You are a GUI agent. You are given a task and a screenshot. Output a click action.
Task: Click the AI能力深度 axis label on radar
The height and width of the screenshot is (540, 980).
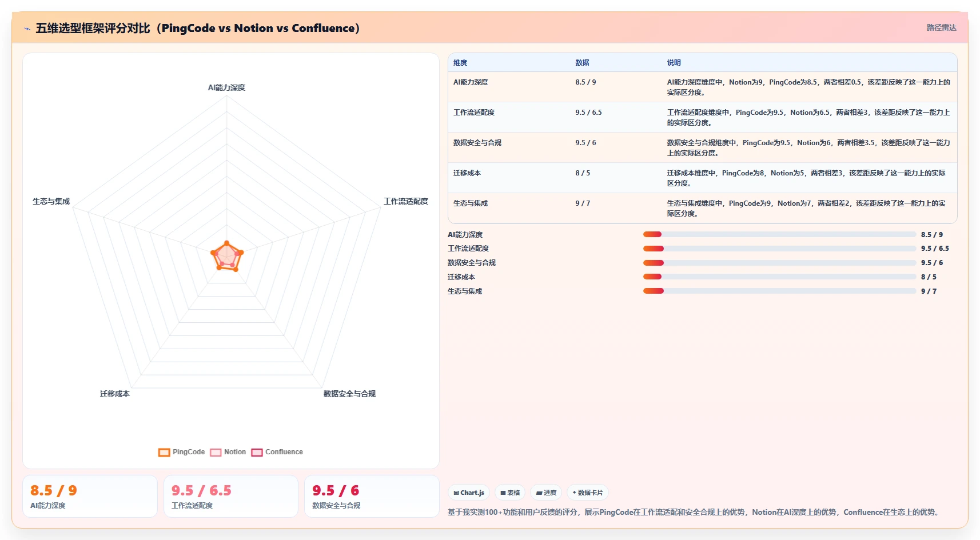pos(226,87)
